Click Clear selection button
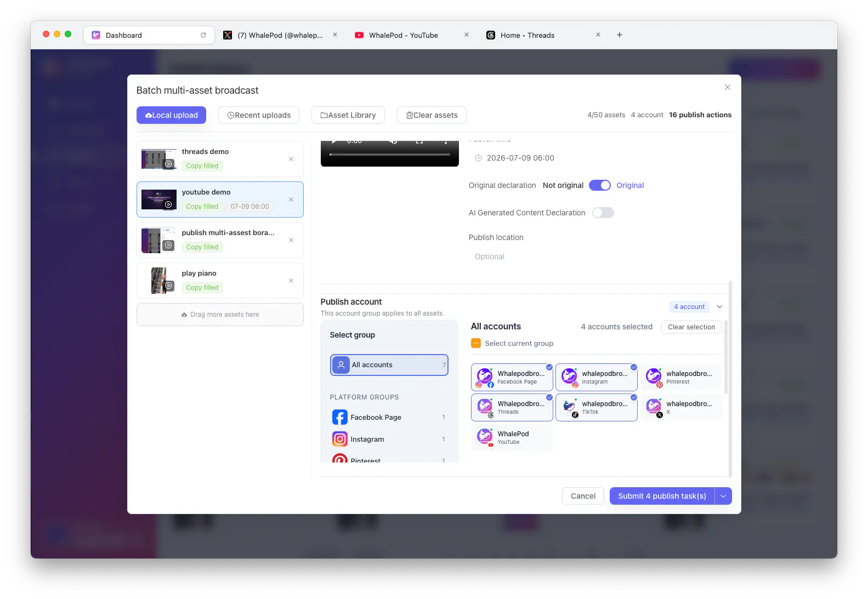The width and height of the screenshot is (868, 599). tap(691, 327)
